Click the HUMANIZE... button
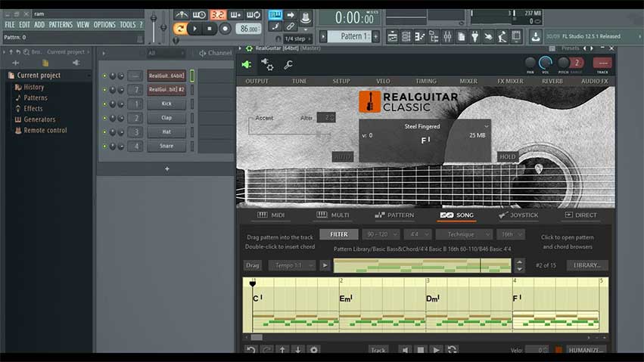 (x=586, y=350)
